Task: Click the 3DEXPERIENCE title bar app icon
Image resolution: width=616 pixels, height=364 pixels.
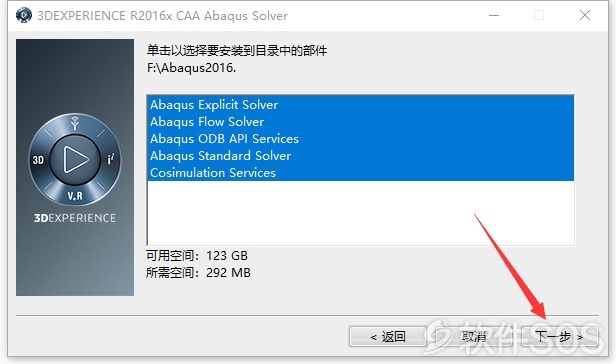Action: [24, 15]
